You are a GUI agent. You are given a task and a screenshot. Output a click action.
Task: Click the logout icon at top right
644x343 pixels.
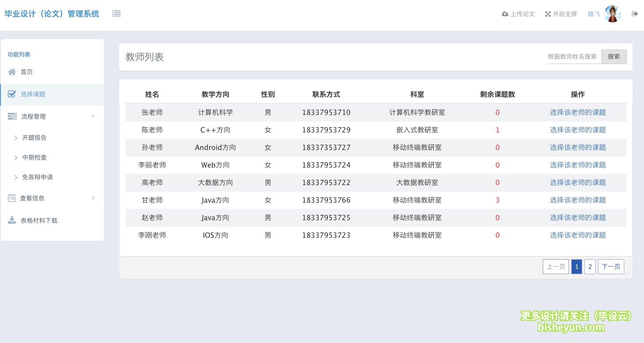point(634,14)
